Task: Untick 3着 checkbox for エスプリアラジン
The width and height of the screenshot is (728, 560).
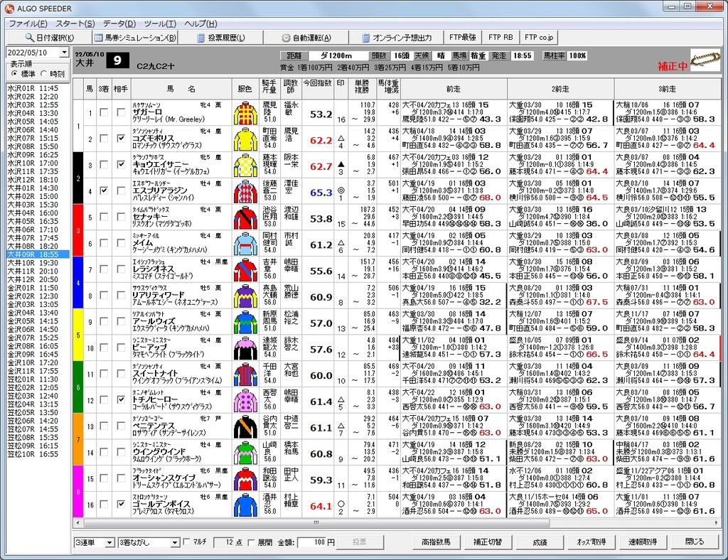Action: pyautogui.click(x=104, y=190)
